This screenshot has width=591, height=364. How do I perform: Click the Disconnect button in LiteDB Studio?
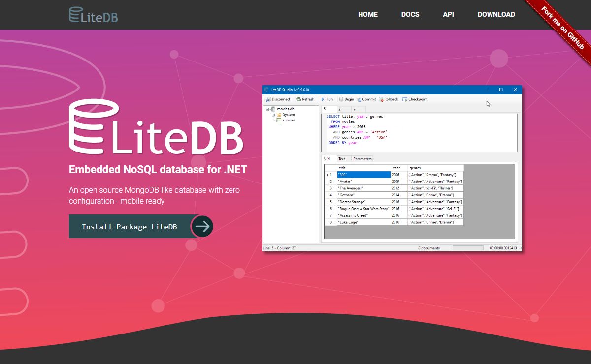[x=278, y=99]
